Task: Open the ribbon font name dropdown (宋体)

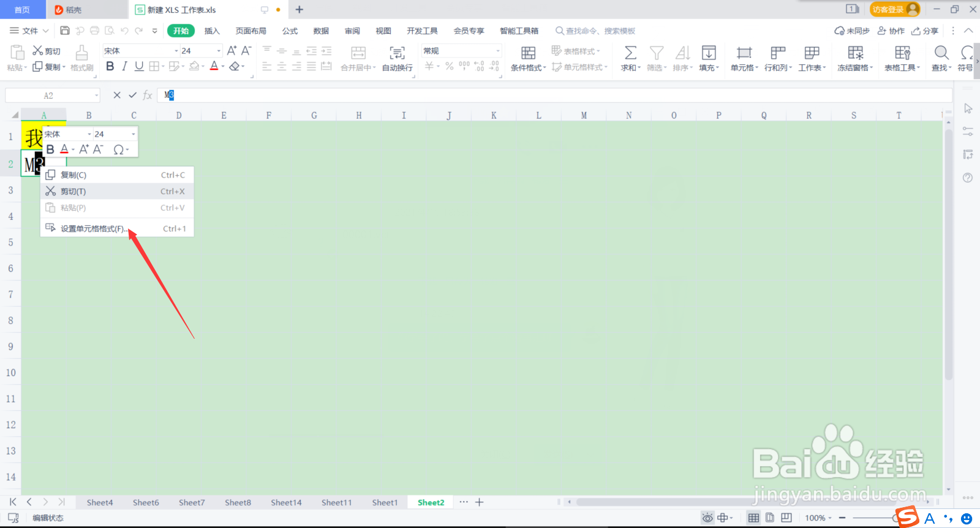Action: click(176, 51)
